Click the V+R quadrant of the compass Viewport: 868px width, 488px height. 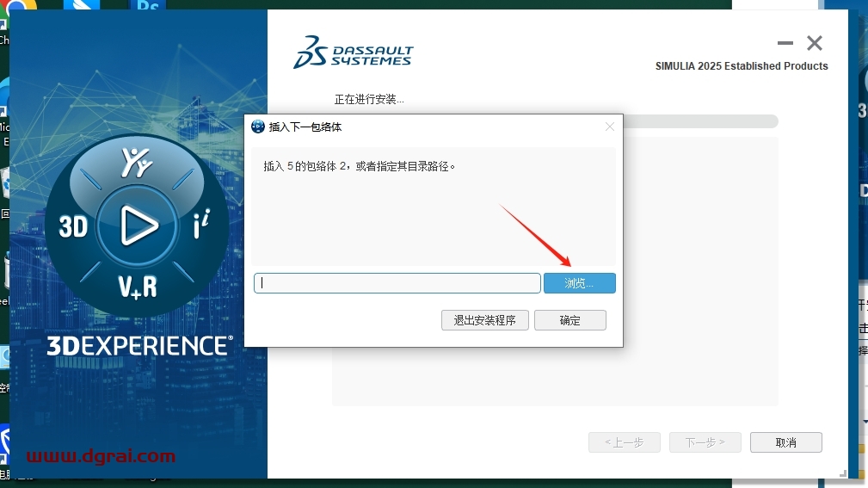coord(138,287)
